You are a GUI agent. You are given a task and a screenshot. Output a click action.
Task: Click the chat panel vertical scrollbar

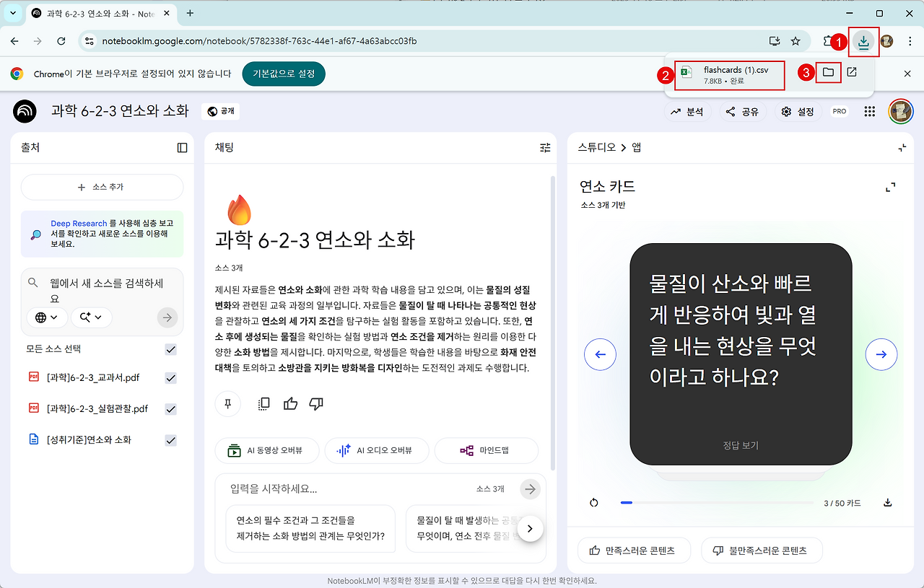553,322
